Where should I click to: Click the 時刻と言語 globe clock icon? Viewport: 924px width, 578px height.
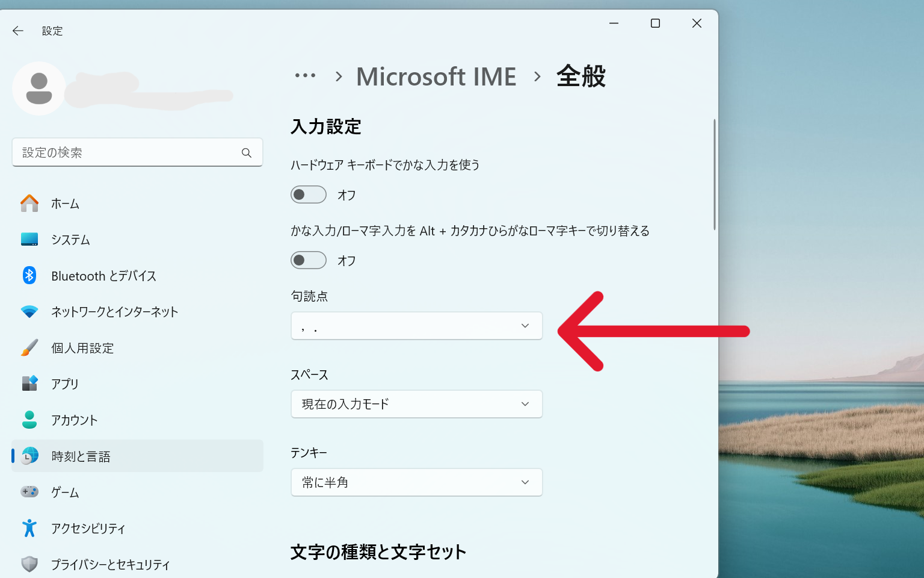tap(29, 456)
